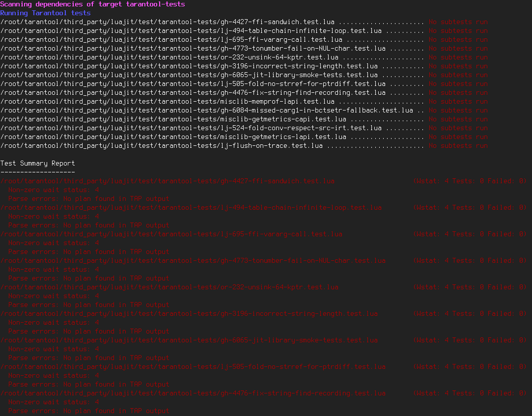Select white gh-4427-ffi-sandwich.test.lua path in run list

point(168,22)
